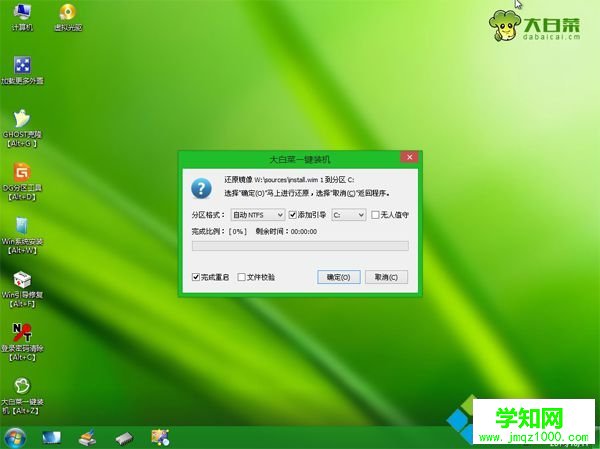600x449 pixels.
Task: Open the Windows Start orb
Action: [x=15, y=438]
